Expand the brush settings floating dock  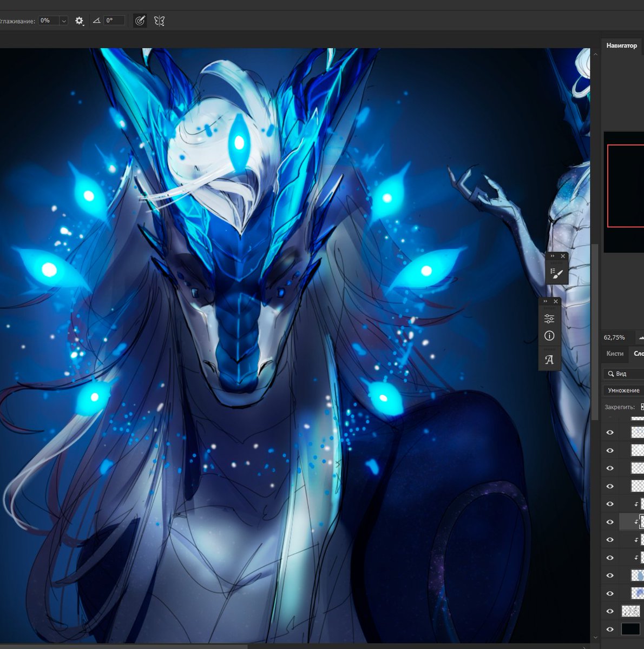click(x=552, y=256)
